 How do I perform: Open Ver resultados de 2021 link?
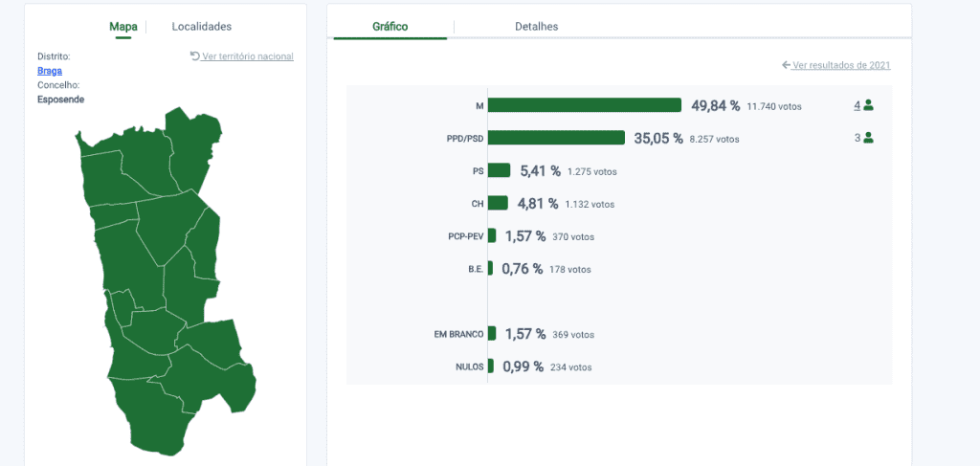(841, 65)
